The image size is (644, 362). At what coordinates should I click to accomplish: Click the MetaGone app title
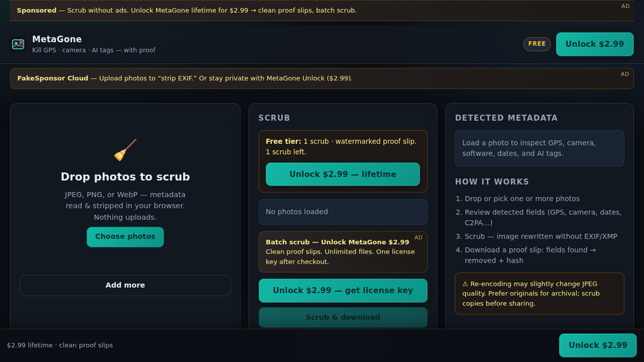pyautogui.click(x=57, y=39)
